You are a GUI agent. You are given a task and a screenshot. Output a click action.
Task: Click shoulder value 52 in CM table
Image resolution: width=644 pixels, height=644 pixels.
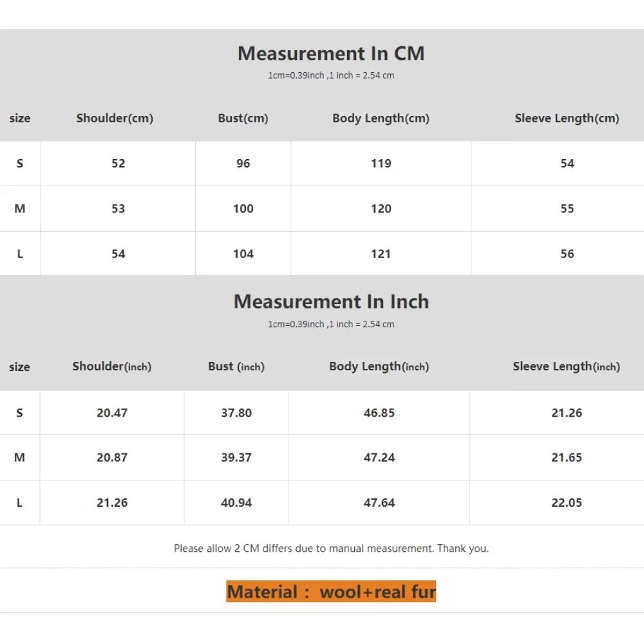pos(118,164)
